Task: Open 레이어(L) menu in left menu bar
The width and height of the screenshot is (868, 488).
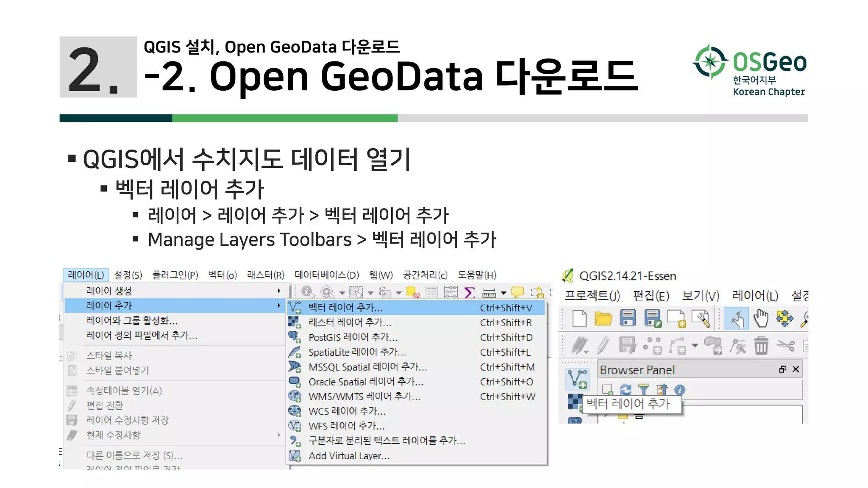Action: tap(86, 275)
